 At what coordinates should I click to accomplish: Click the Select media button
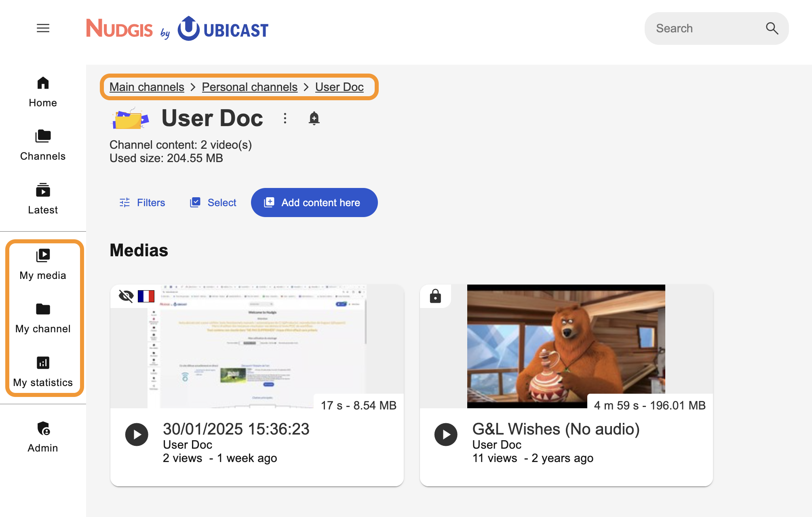pos(213,203)
